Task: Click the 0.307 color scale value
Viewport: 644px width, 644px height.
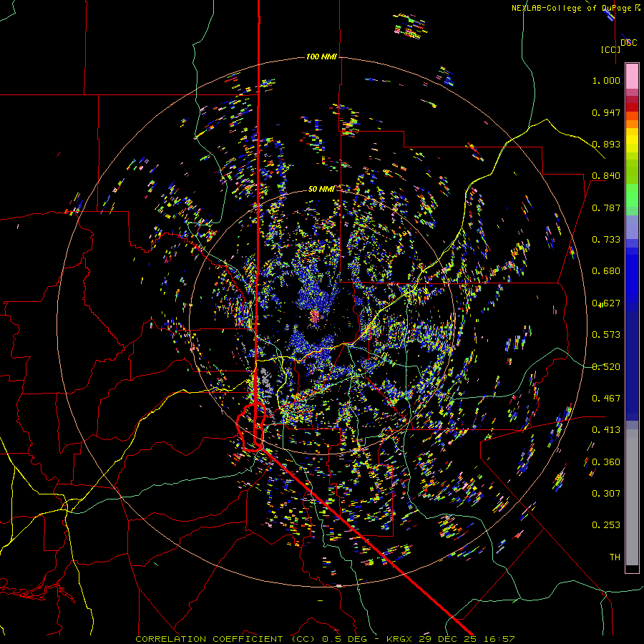Action: tap(606, 494)
